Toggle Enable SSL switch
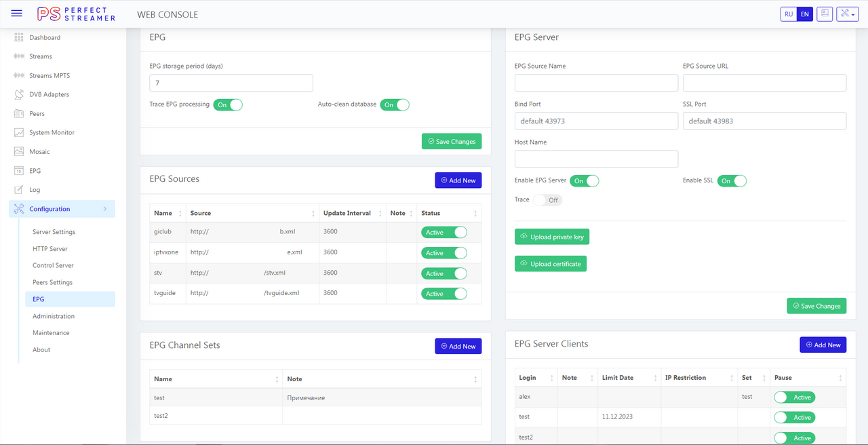 (x=732, y=181)
